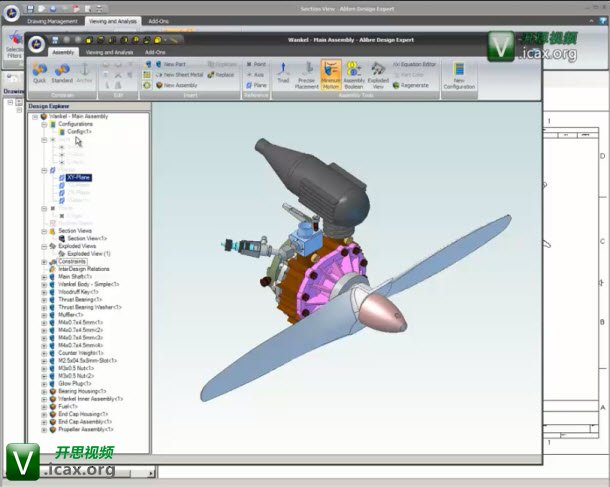Switch to Viewing and Analysis tab in assembly window
610x487 pixels.
coord(109,52)
